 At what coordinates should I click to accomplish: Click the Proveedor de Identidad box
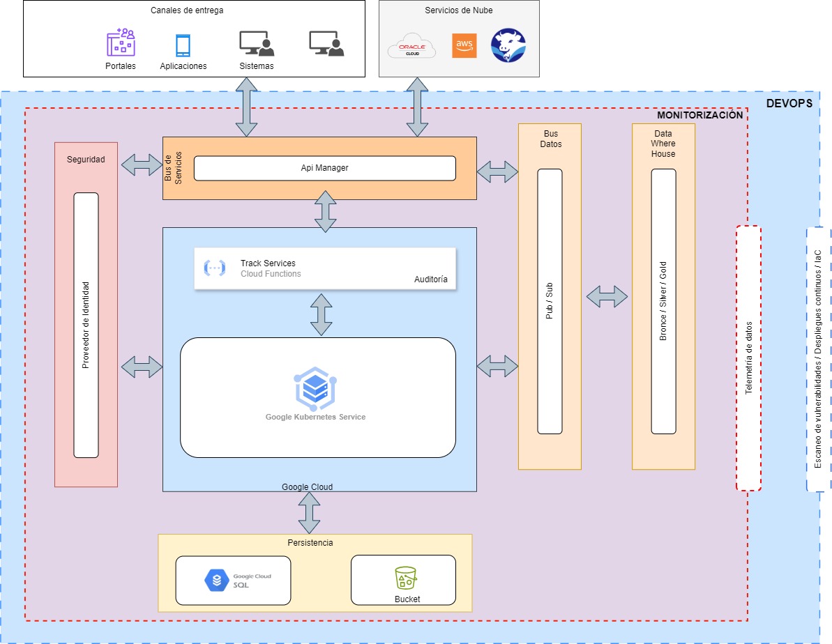coord(86,325)
